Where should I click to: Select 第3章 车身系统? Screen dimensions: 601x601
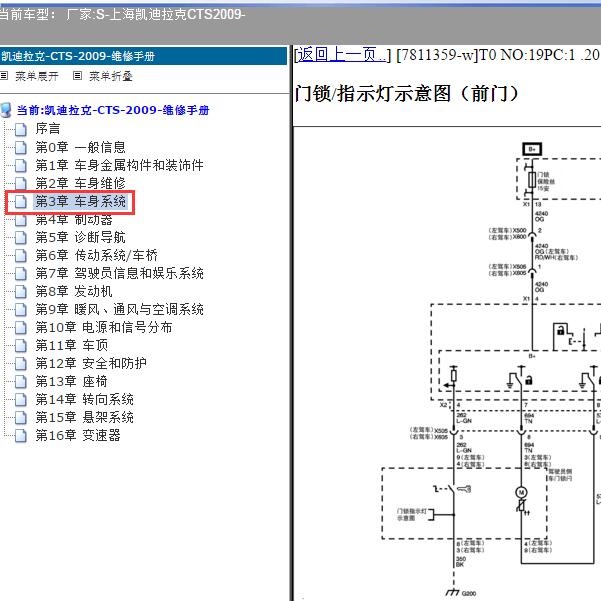(x=80, y=201)
